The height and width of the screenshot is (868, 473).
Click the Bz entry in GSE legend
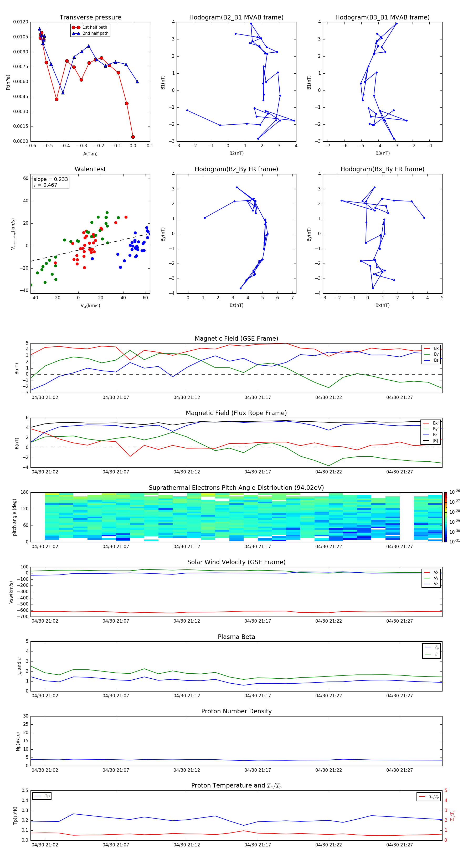click(x=431, y=360)
